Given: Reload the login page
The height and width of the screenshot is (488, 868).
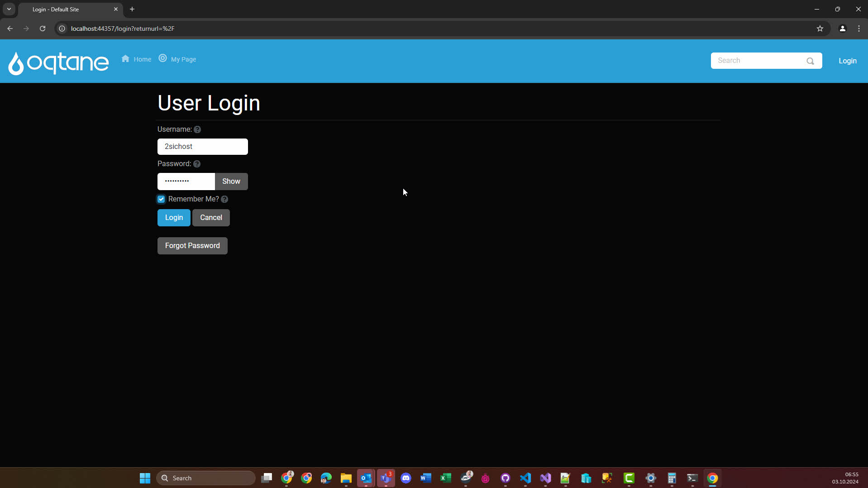Looking at the screenshot, I should click(43, 29).
